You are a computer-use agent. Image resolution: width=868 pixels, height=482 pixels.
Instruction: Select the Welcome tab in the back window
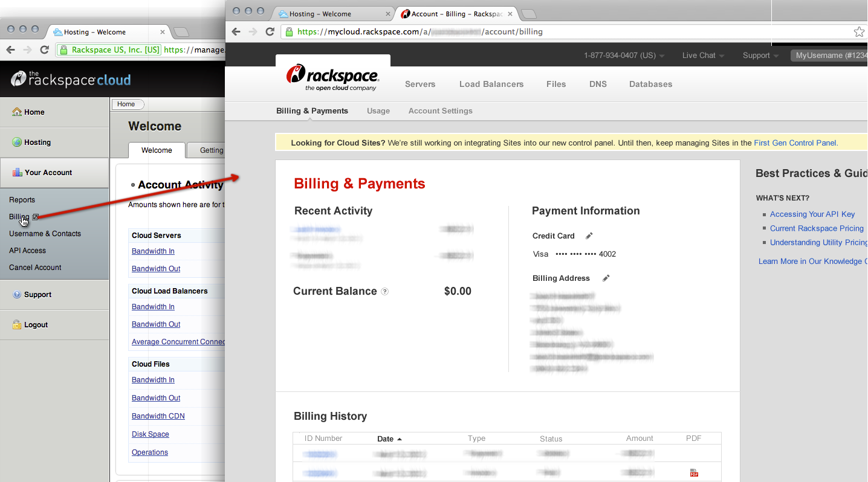coord(157,150)
